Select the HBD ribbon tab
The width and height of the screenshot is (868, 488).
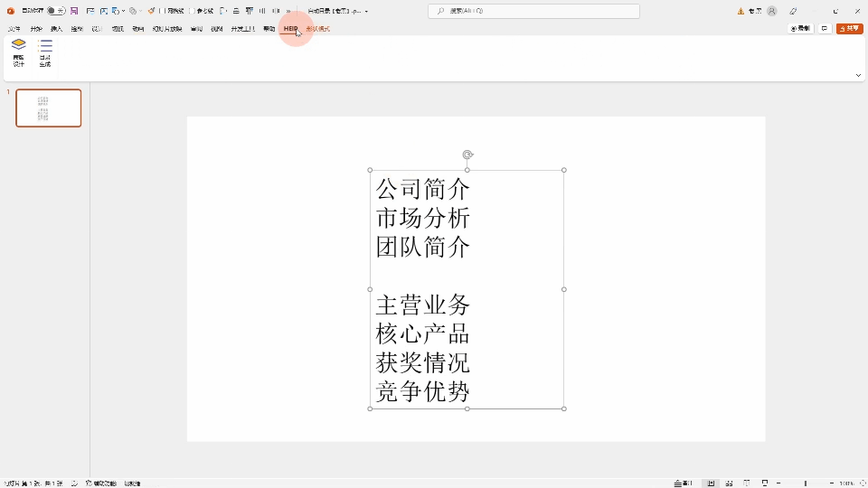coord(290,29)
